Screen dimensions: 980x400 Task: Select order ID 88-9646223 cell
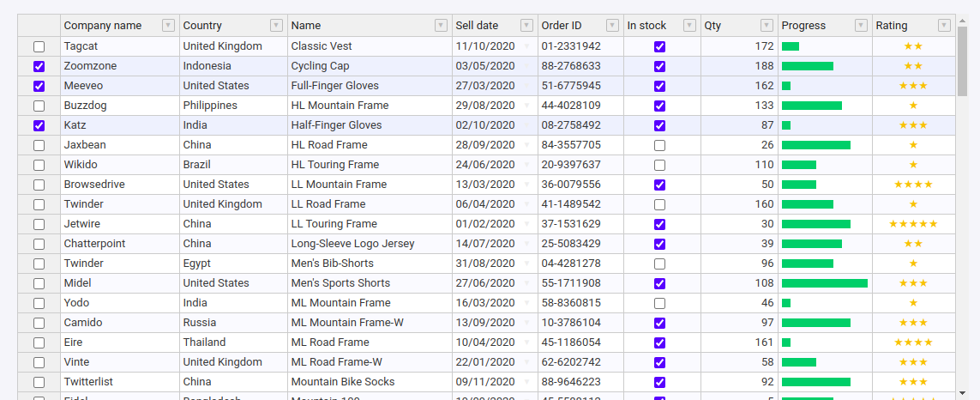[x=580, y=382]
